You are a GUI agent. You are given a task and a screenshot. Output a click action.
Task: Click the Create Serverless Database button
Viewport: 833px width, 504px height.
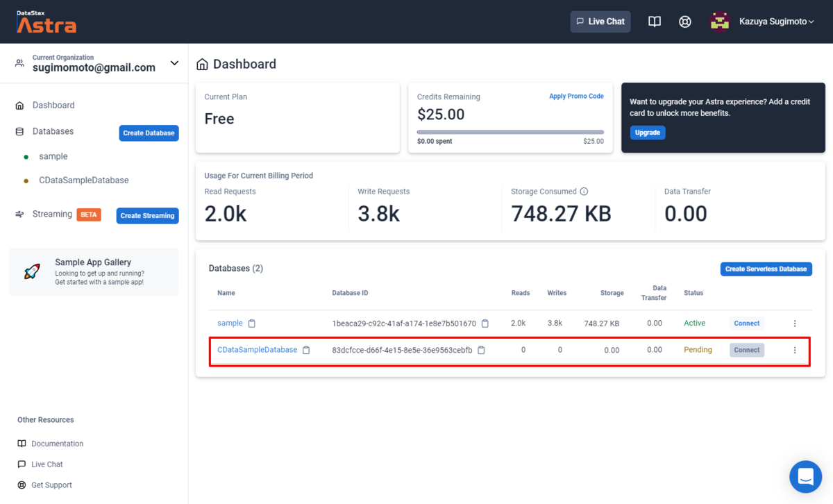[766, 269]
